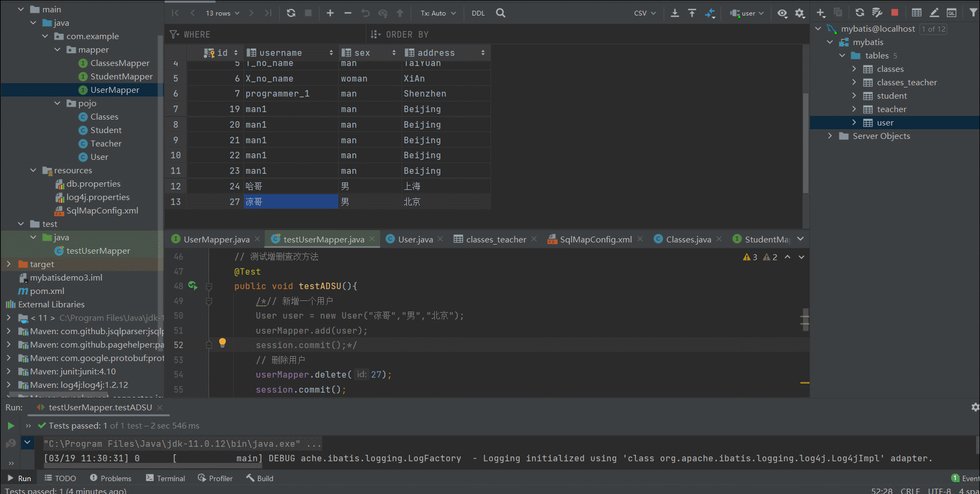The height and width of the screenshot is (494, 980).
Task: Rerun the test with green play icon
Action: point(11,426)
